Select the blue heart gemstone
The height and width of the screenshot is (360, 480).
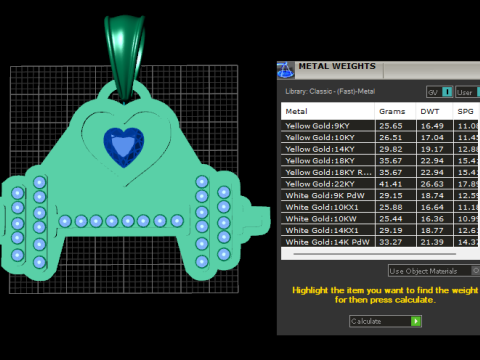click(x=124, y=147)
